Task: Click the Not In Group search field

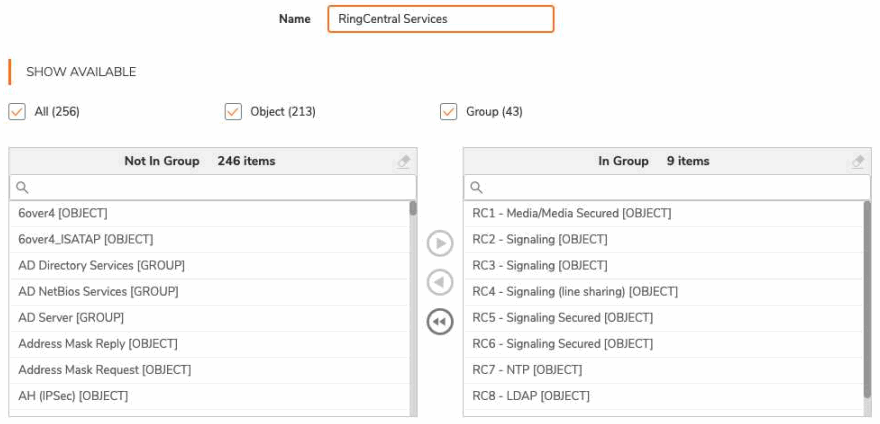Action: (213, 187)
